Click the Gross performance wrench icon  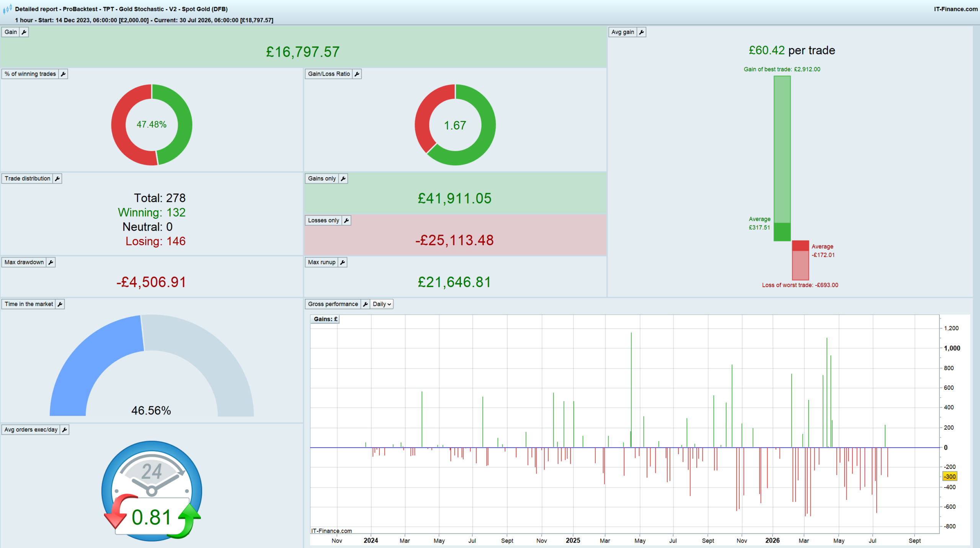coord(366,304)
